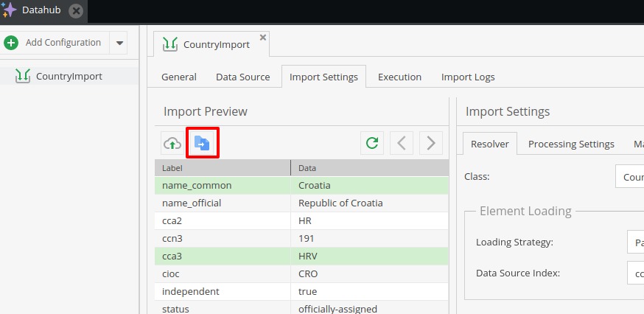This screenshot has height=314, width=644.
Task: Click the Label column header
Action: [x=221, y=168]
